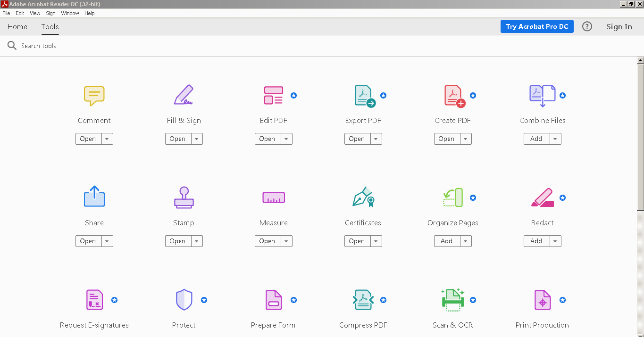Select the Print Production icon
Screen dimensions: 644x337
tap(543, 300)
